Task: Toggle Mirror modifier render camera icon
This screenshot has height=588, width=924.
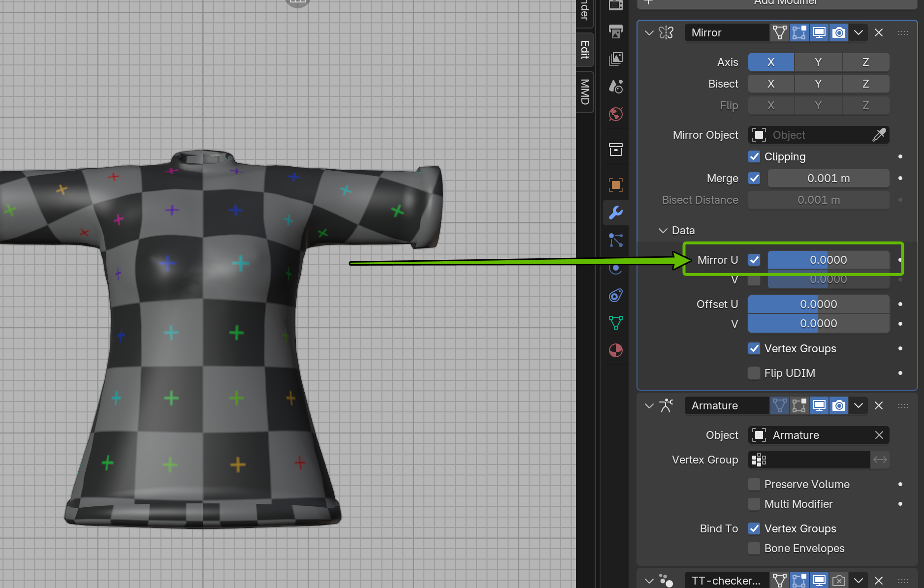Action: click(x=839, y=33)
